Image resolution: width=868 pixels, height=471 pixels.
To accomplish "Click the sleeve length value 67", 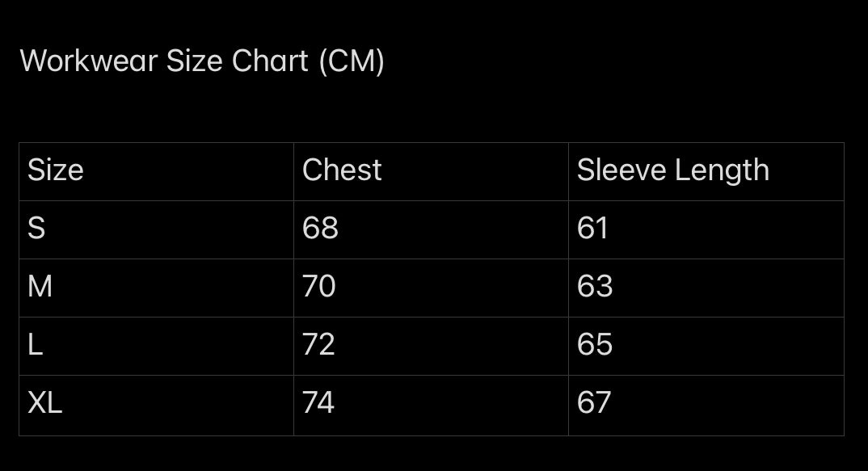I will pos(594,402).
